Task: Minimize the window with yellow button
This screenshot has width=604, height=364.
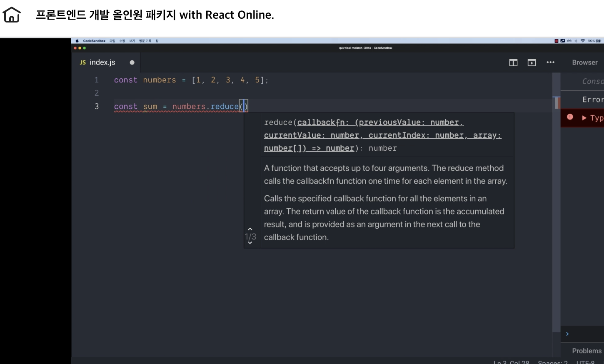Action: click(80, 48)
